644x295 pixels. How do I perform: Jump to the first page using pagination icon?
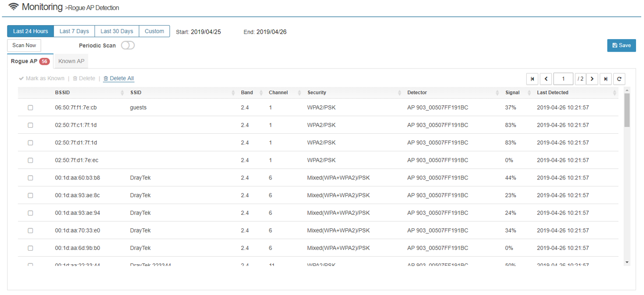click(x=532, y=79)
